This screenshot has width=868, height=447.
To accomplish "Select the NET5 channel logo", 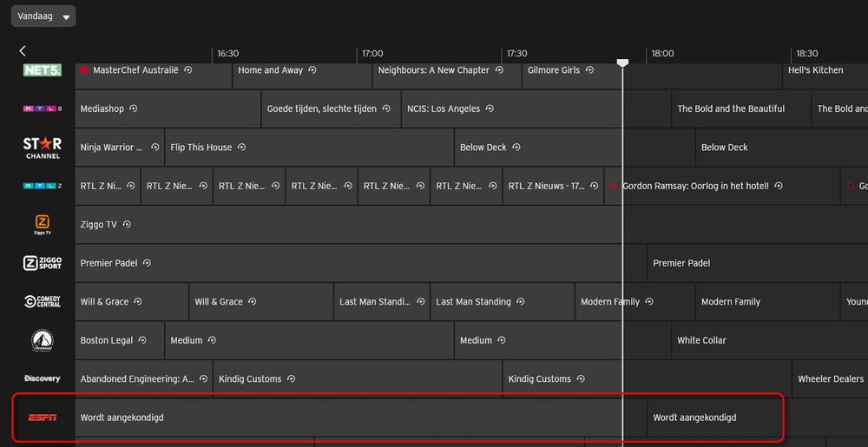I will (42, 70).
